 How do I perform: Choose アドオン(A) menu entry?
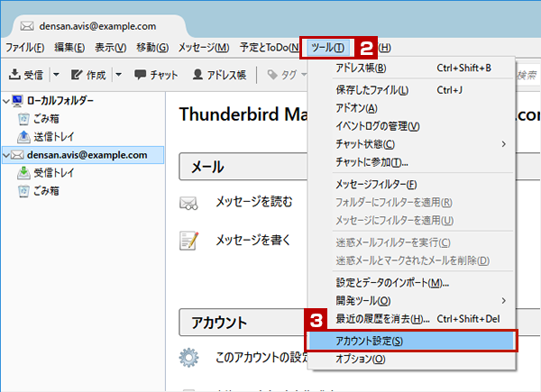coord(411,108)
